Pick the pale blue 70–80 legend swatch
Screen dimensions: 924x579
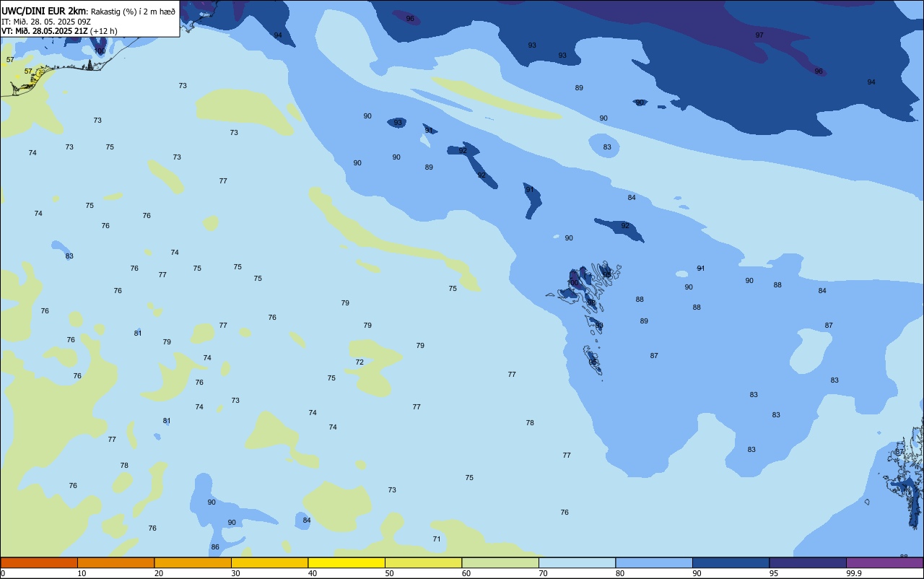point(577,562)
